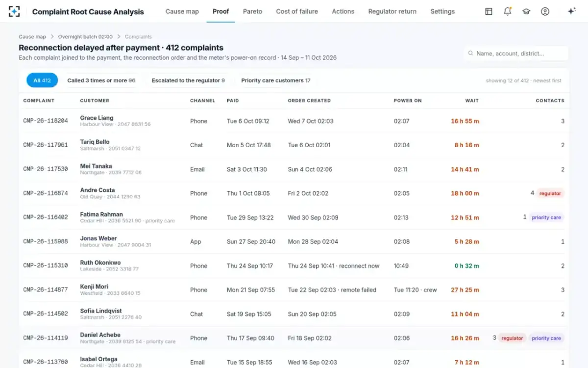The image size is (588, 368).
Task: Click customer name Daniel Achebe
Action: pos(100,335)
